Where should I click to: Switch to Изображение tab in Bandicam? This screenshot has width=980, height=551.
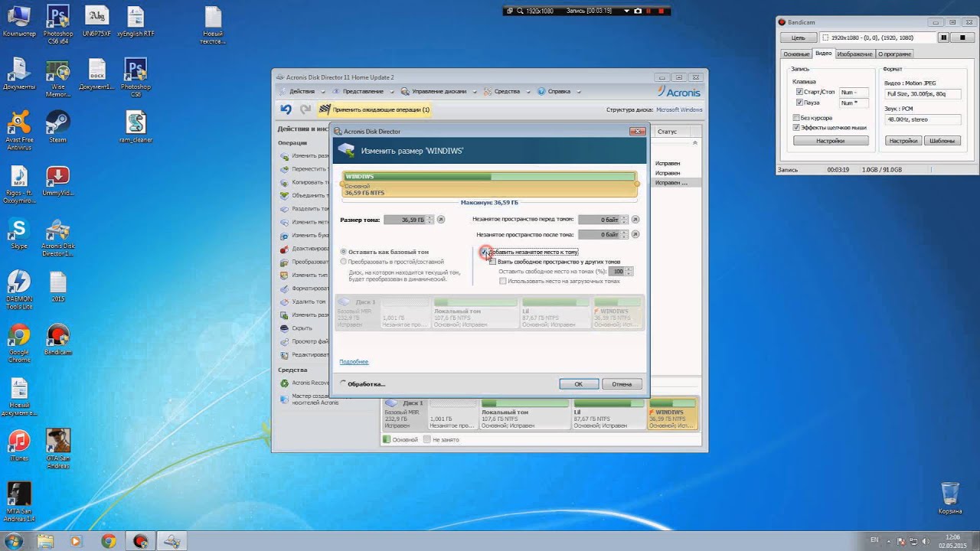click(x=854, y=54)
